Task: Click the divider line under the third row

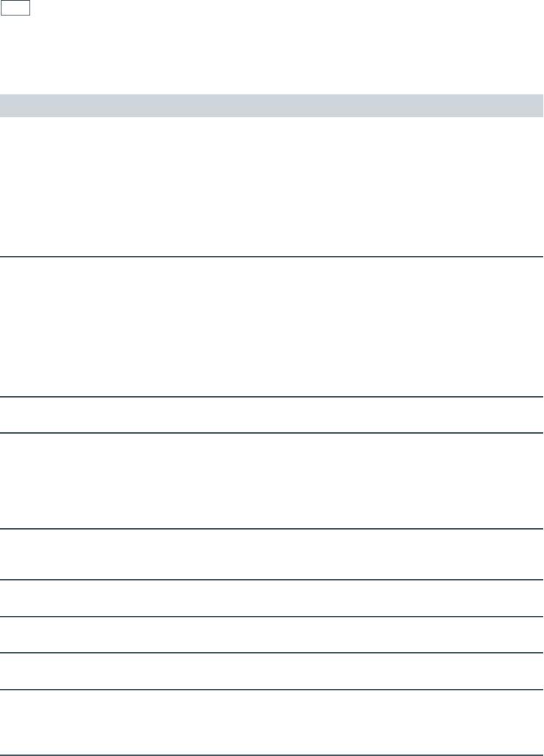Action: coord(271,433)
